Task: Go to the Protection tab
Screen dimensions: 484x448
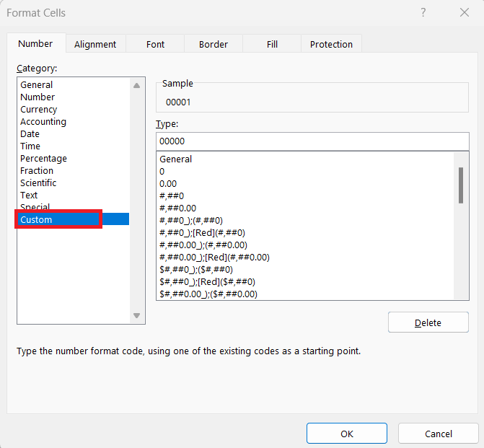Action: pos(331,44)
